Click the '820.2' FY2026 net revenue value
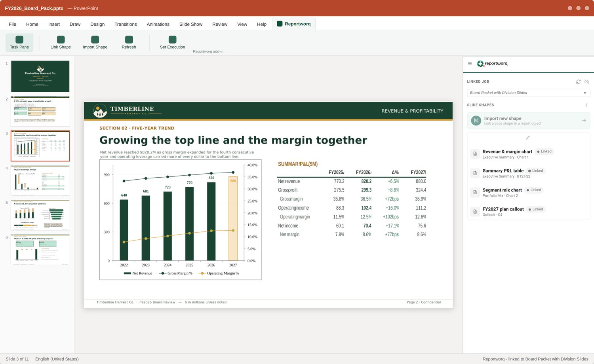 [x=366, y=181]
